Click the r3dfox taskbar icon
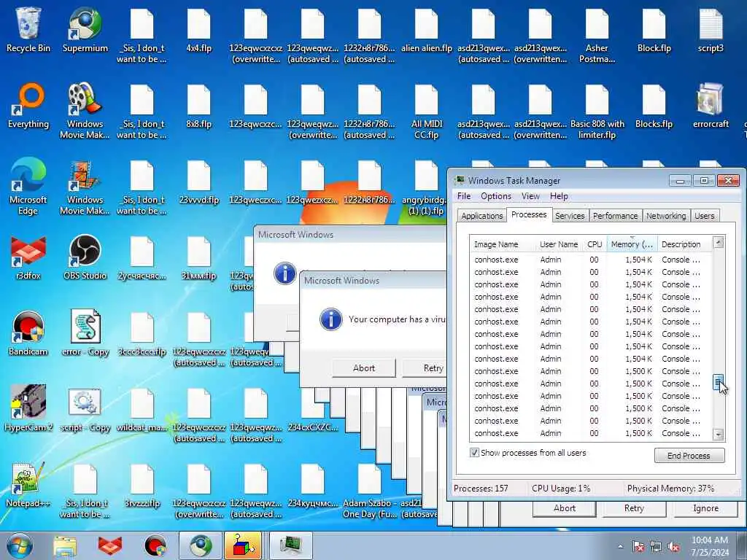Screen dimensions: 747x560 pyautogui.click(x=110, y=545)
